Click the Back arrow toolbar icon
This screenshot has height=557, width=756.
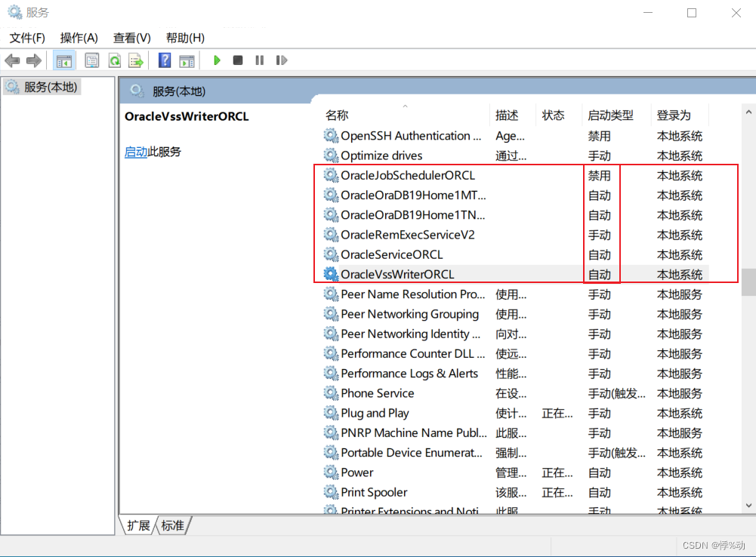12,60
